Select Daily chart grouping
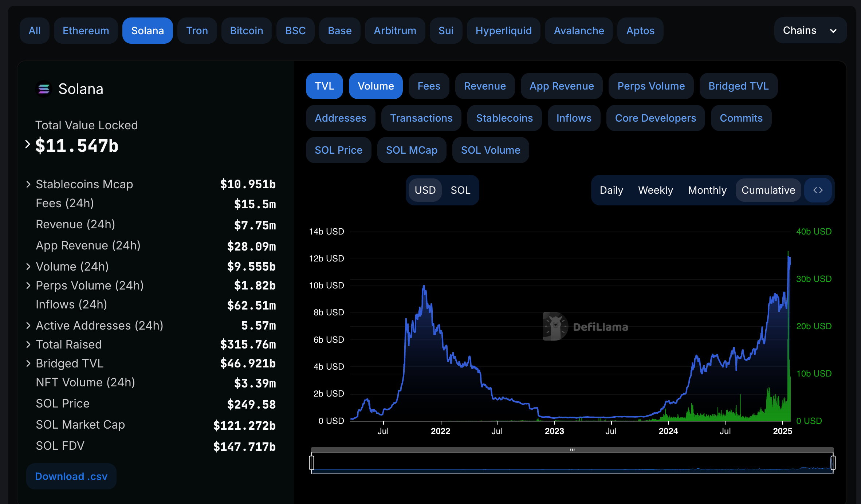 (611, 190)
